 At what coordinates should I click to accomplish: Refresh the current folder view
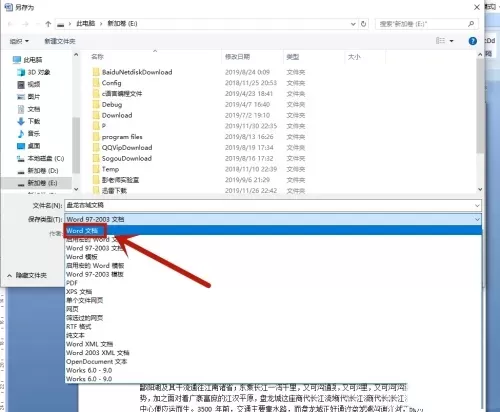(x=363, y=24)
